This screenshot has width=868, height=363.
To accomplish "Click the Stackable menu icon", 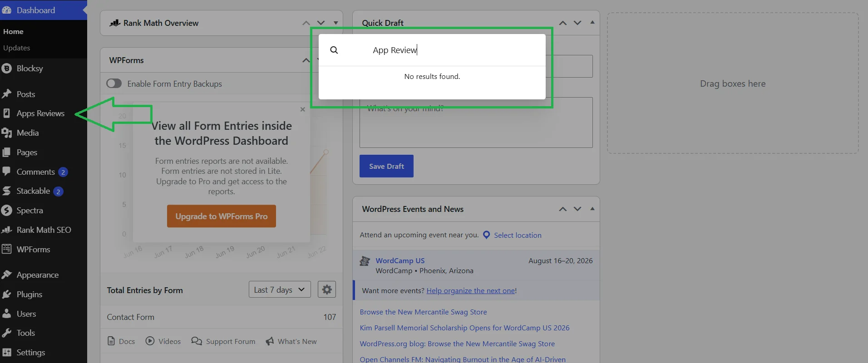I will coord(6,191).
